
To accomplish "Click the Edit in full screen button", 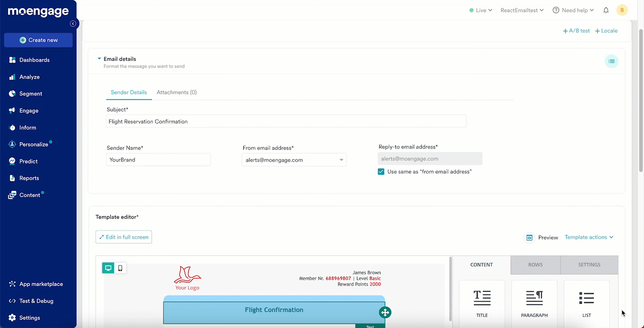I will point(123,237).
